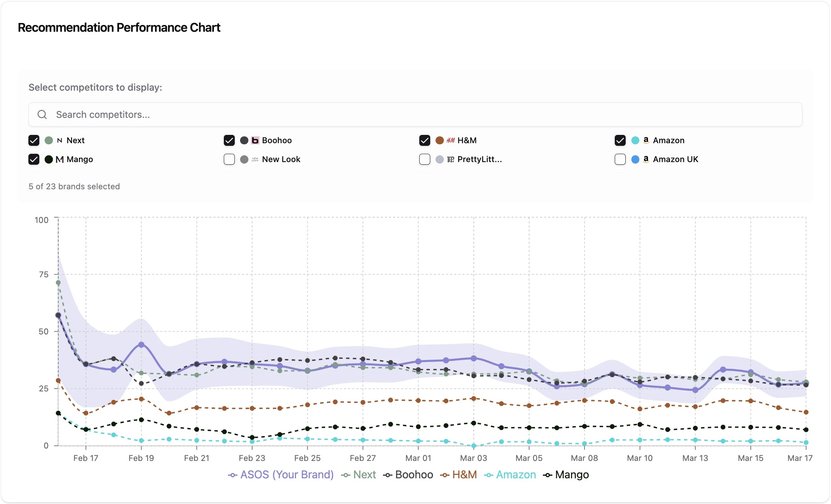Uncheck the Next competitor checkbox
This screenshot has width=831, height=504.
click(x=34, y=141)
